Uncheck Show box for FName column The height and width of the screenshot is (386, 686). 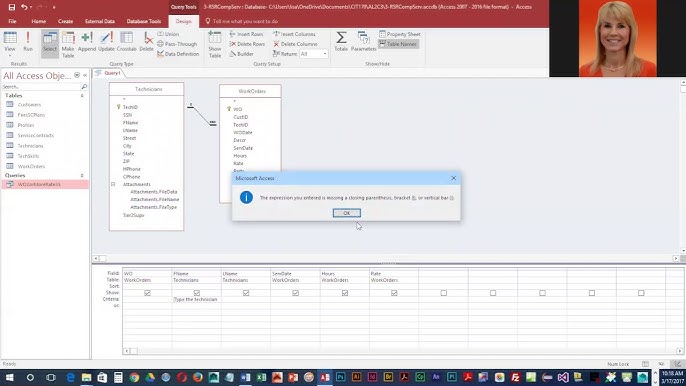pos(197,293)
